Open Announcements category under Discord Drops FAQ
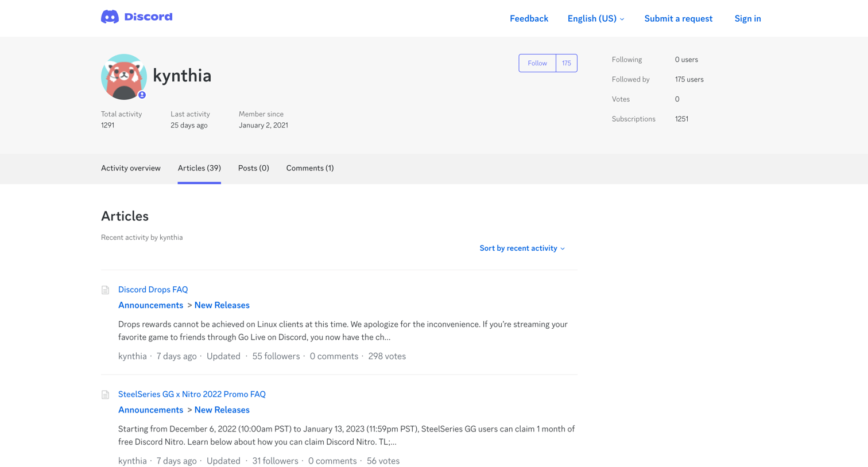The image size is (868, 467). click(150, 305)
